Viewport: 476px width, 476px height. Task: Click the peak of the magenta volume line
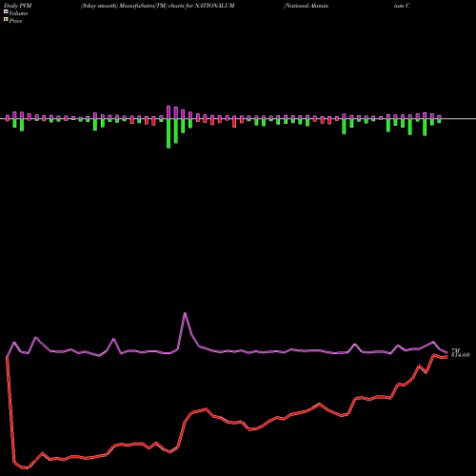click(185, 313)
